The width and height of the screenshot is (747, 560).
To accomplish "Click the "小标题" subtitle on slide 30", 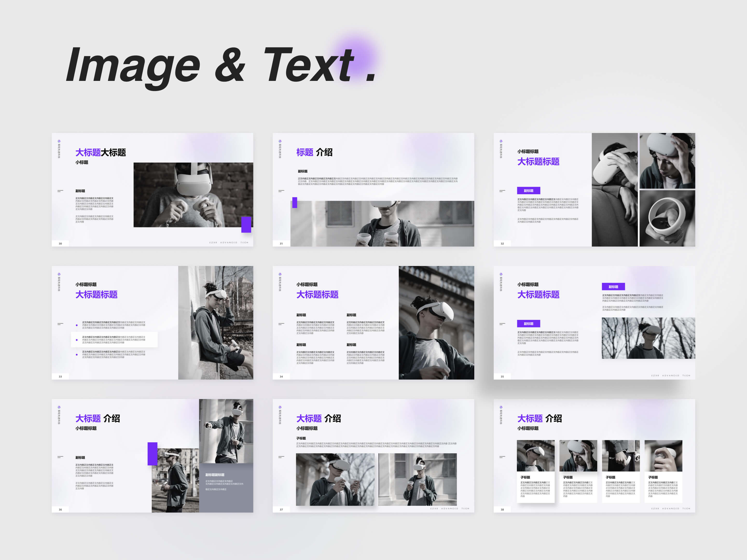I will (82, 162).
